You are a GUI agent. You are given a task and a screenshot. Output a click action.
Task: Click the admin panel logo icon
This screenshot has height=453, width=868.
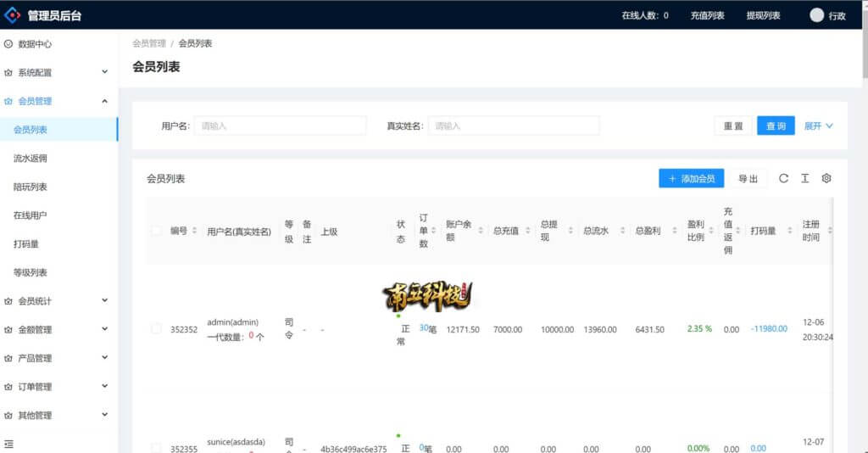[x=12, y=15]
